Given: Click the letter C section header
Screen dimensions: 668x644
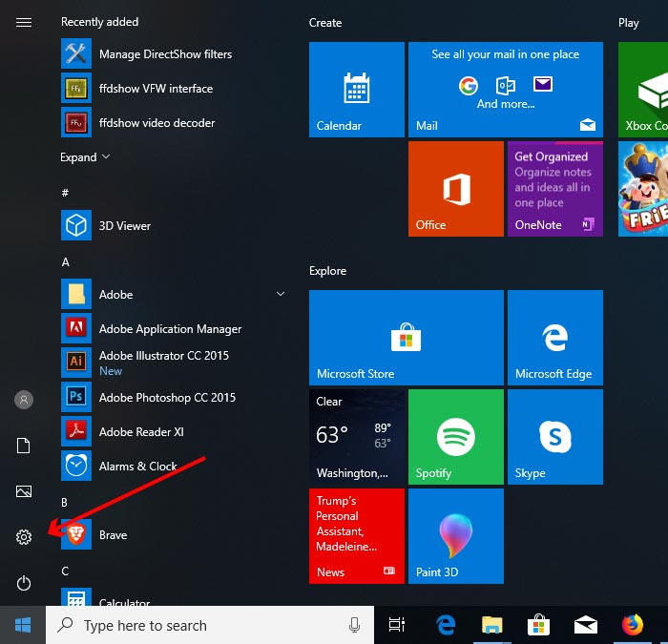Looking at the screenshot, I should (65, 571).
